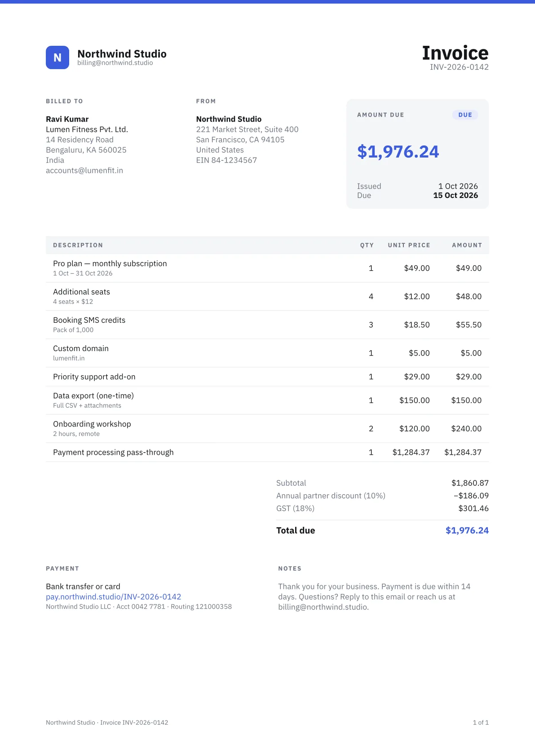
Task: Click the GST amount $301.46
Action: click(x=473, y=508)
